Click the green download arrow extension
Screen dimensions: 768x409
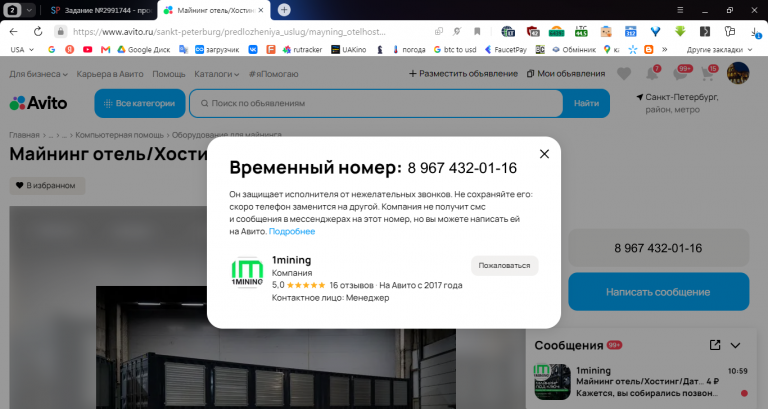pyautogui.click(x=680, y=31)
